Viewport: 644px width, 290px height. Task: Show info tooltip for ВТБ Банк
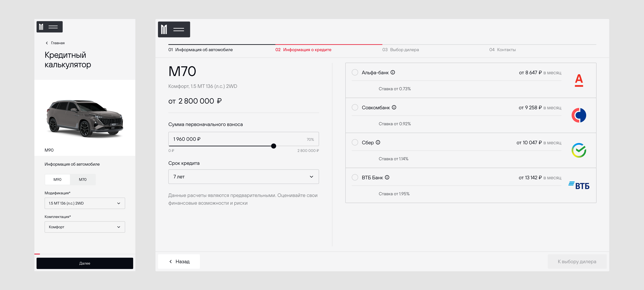pyautogui.click(x=387, y=177)
